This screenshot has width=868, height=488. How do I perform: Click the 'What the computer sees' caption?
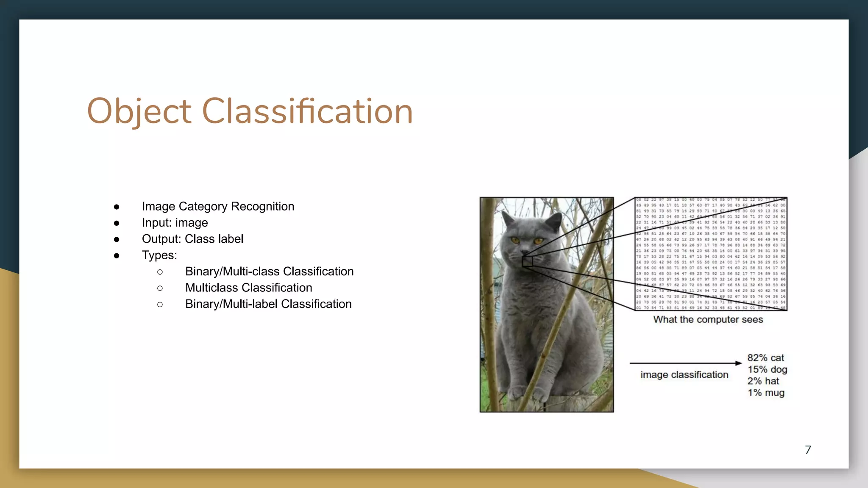(x=708, y=319)
